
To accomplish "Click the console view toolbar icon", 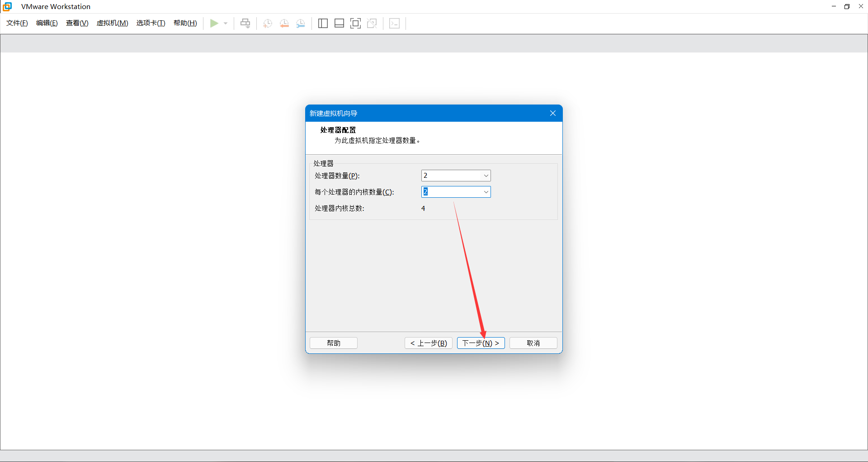I will pos(394,23).
